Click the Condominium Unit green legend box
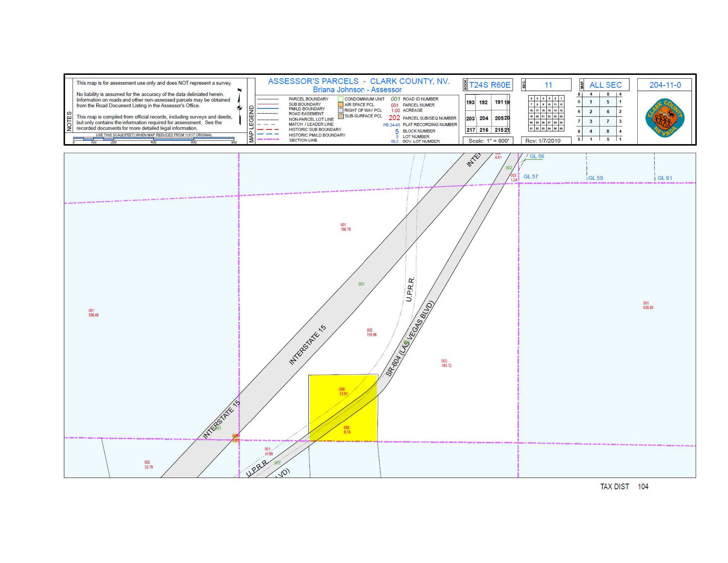Screen dimensions: 728x563 340,99
